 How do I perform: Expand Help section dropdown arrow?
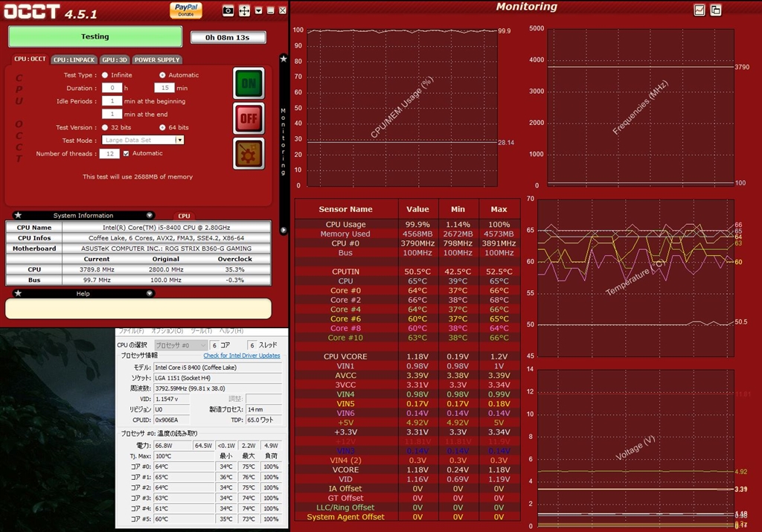(150, 293)
